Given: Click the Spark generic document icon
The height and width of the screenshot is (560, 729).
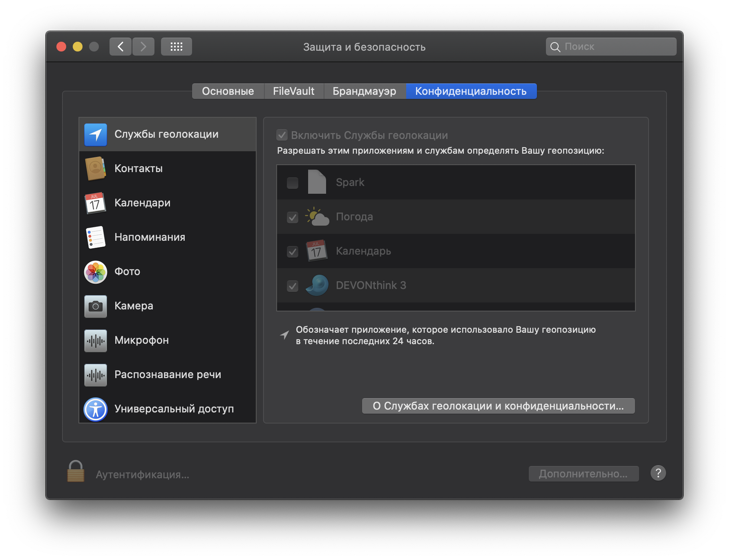Looking at the screenshot, I should [x=317, y=182].
